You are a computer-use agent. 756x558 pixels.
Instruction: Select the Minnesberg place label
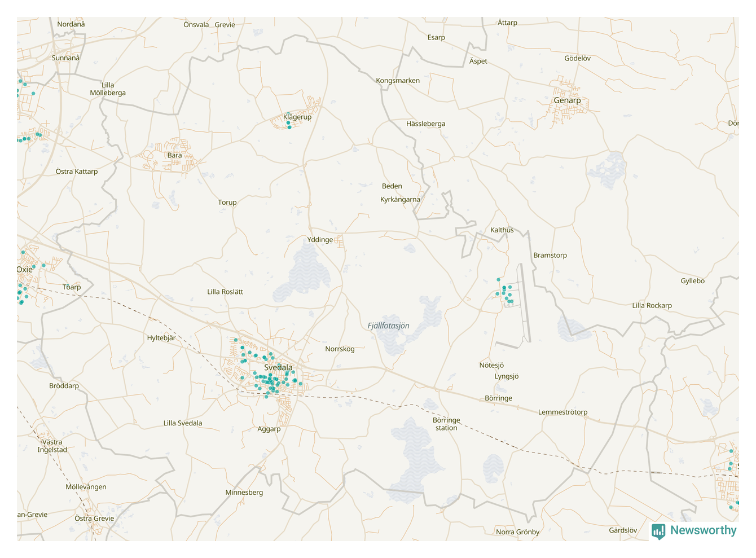tap(244, 493)
